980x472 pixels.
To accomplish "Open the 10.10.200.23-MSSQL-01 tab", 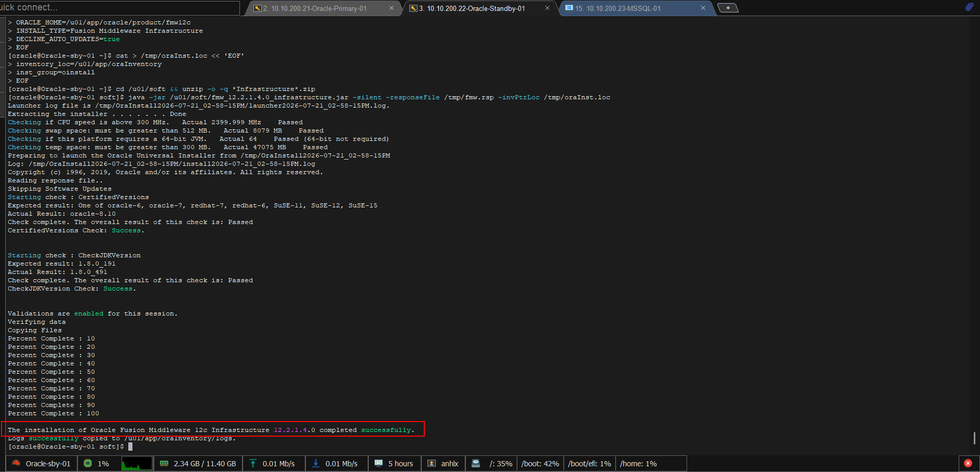I will (618, 8).
